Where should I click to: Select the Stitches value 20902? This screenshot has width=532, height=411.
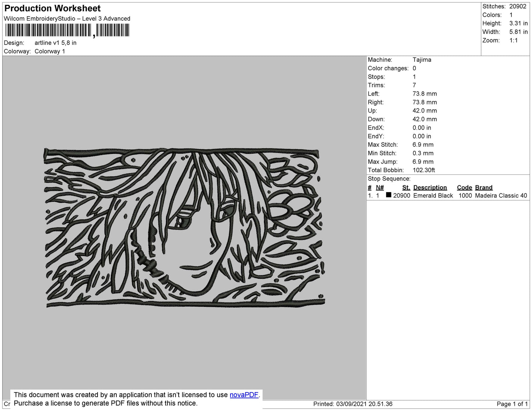click(x=518, y=7)
